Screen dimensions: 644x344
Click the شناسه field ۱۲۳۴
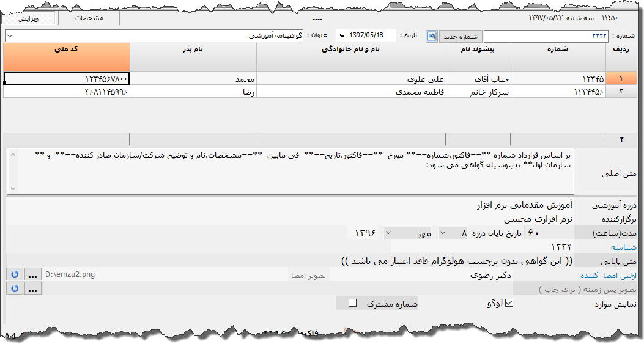pyautogui.click(x=482, y=247)
